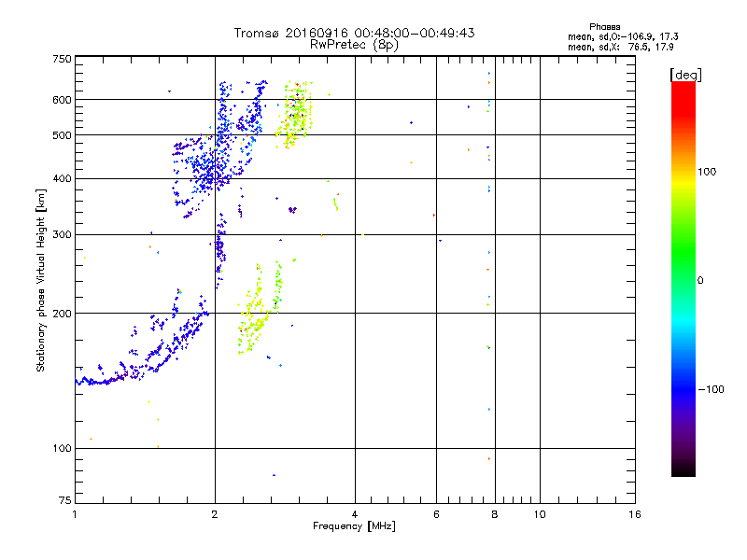Click the y-axis tick label '100'

pyautogui.click(x=62, y=448)
